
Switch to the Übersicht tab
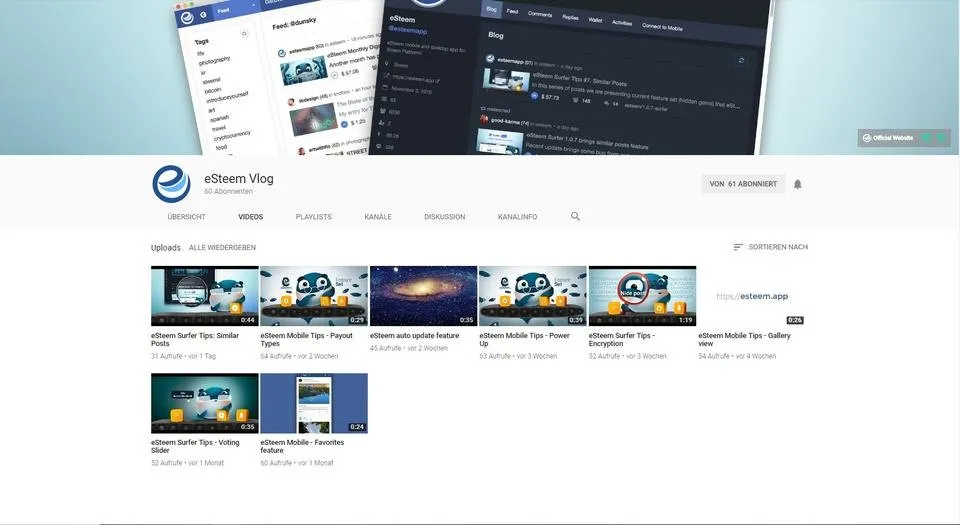pyautogui.click(x=186, y=217)
